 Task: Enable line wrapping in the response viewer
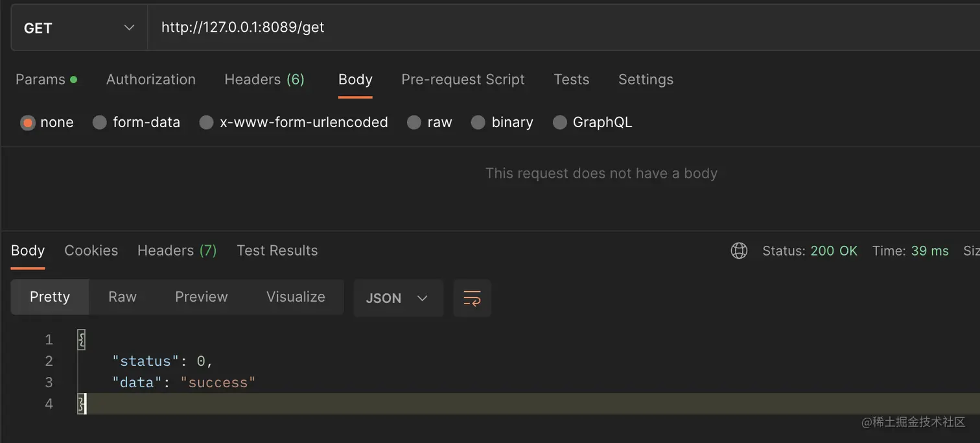472,298
